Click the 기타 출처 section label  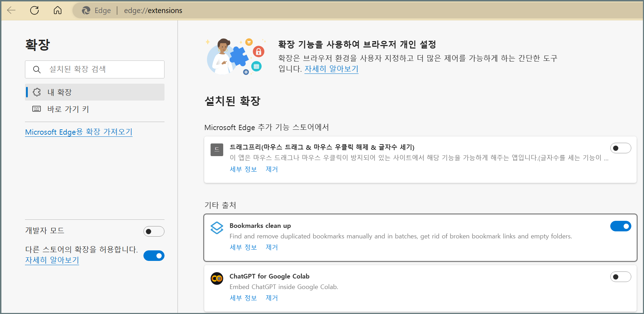coord(220,205)
